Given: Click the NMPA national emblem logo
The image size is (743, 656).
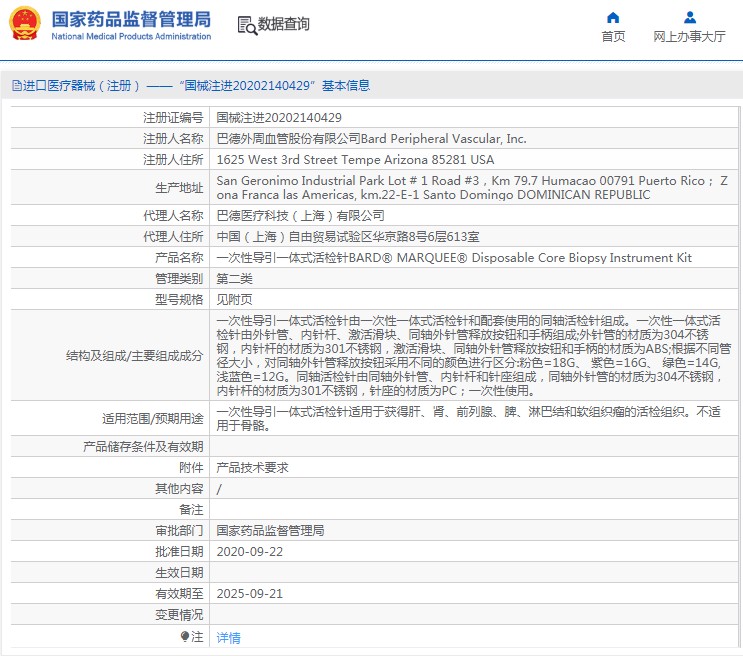Looking at the screenshot, I should pos(25,23).
